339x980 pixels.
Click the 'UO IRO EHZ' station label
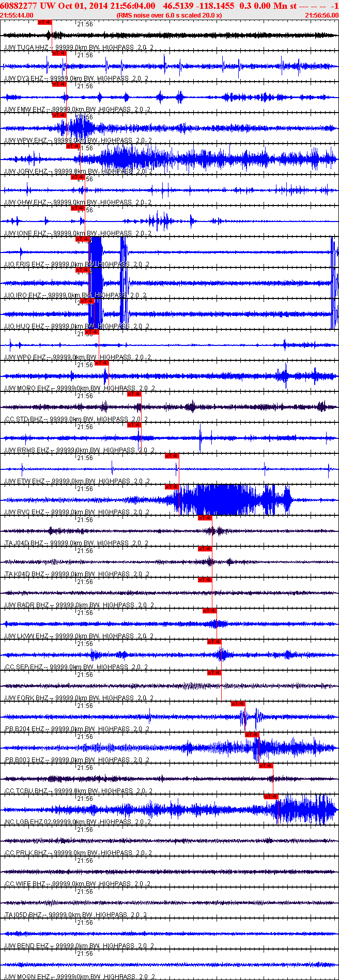(24, 295)
